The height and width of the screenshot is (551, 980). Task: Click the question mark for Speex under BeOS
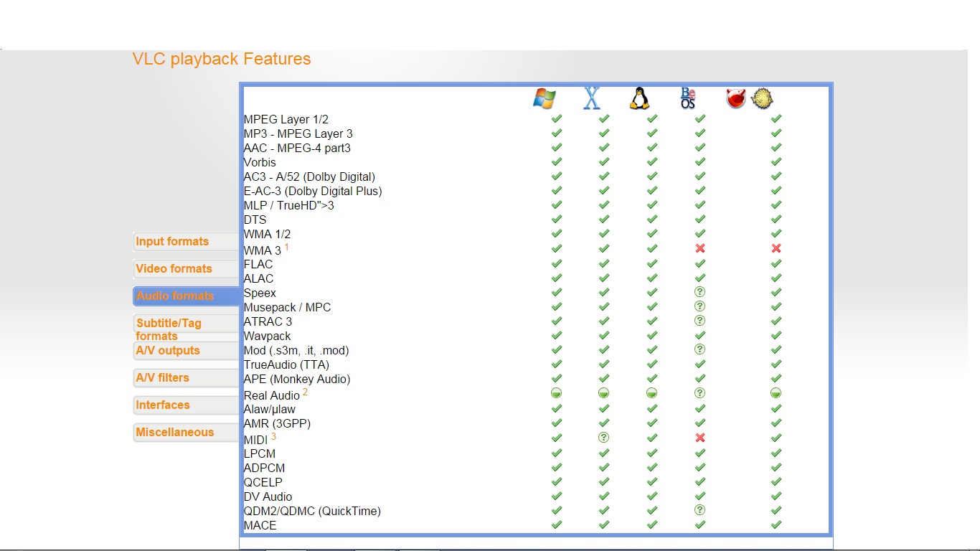[700, 292]
